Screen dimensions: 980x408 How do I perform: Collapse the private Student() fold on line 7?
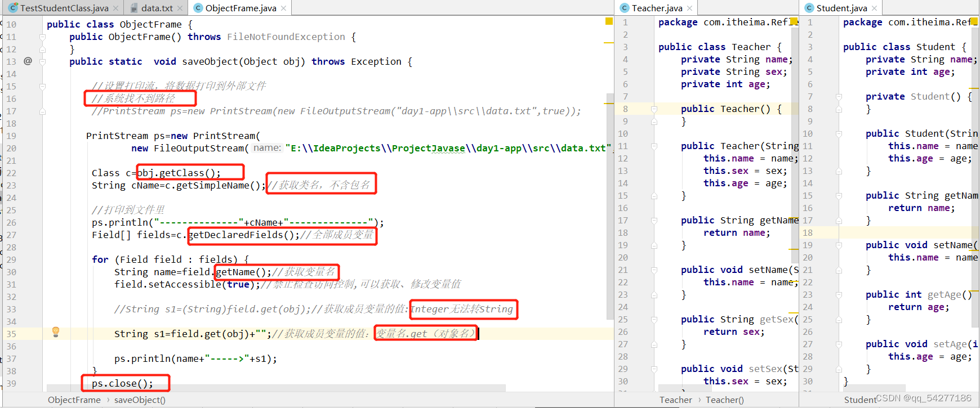coord(839,97)
